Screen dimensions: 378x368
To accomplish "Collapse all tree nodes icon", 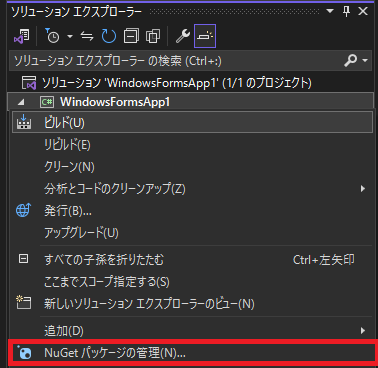I will pos(131,36).
